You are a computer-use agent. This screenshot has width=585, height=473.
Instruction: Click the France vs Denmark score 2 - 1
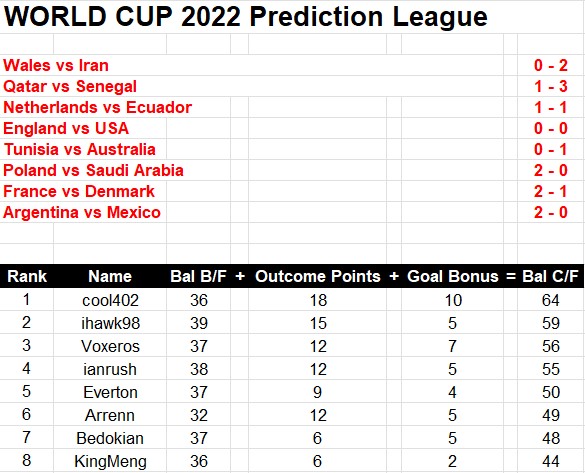[x=551, y=192]
